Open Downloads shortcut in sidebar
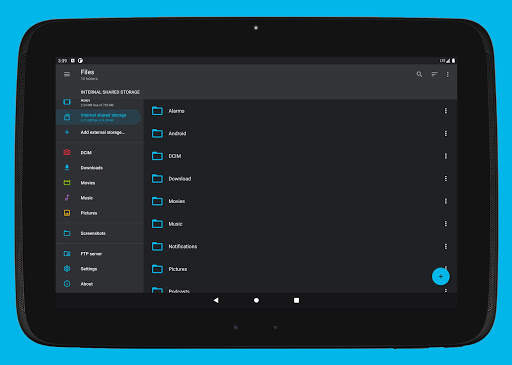The height and width of the screenshot is (365, 512). point(99,168)
